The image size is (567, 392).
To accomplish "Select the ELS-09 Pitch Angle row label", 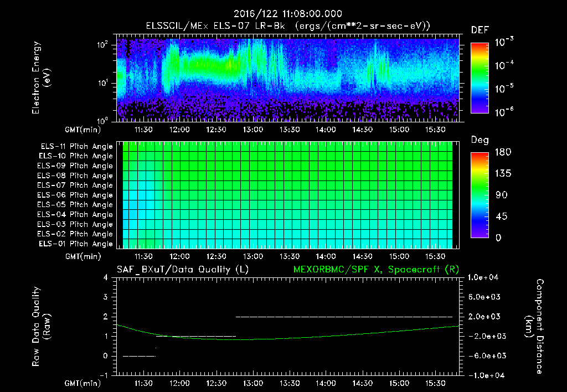I will pyautogui.click(x=75, y=166).
